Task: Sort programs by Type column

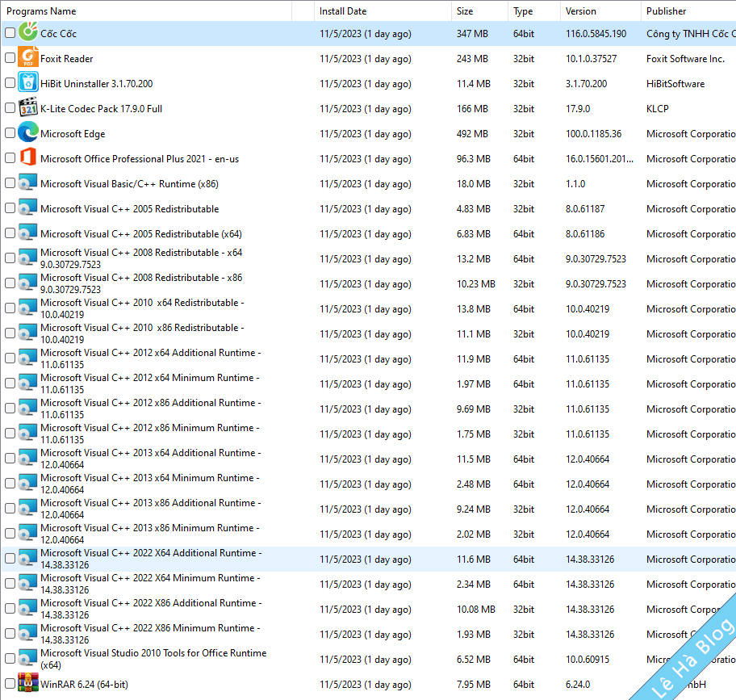Action: click(523, 11)
